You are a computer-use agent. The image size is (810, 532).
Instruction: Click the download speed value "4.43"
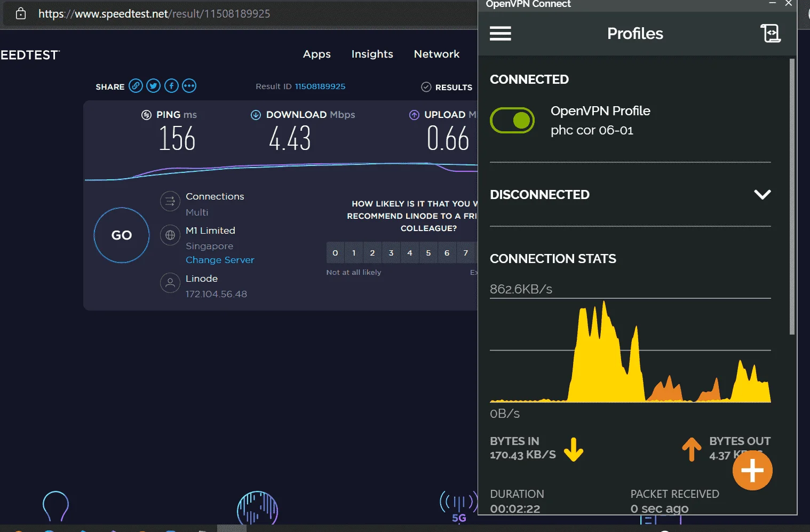[290, 139]
